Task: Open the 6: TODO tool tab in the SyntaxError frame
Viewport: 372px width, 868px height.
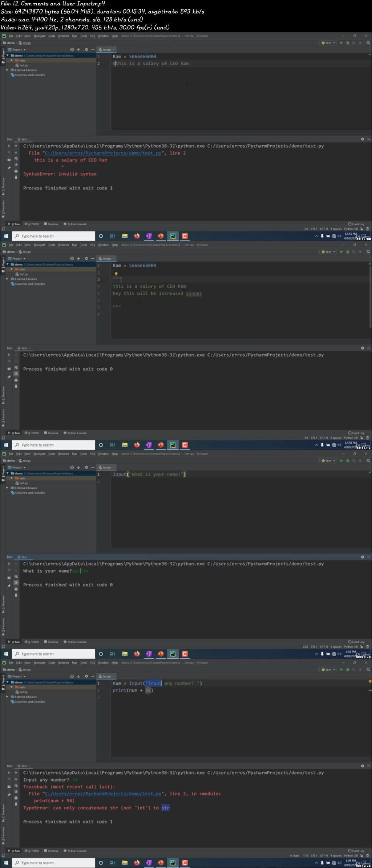Action: pyautogui.click(x=32, y=224)
